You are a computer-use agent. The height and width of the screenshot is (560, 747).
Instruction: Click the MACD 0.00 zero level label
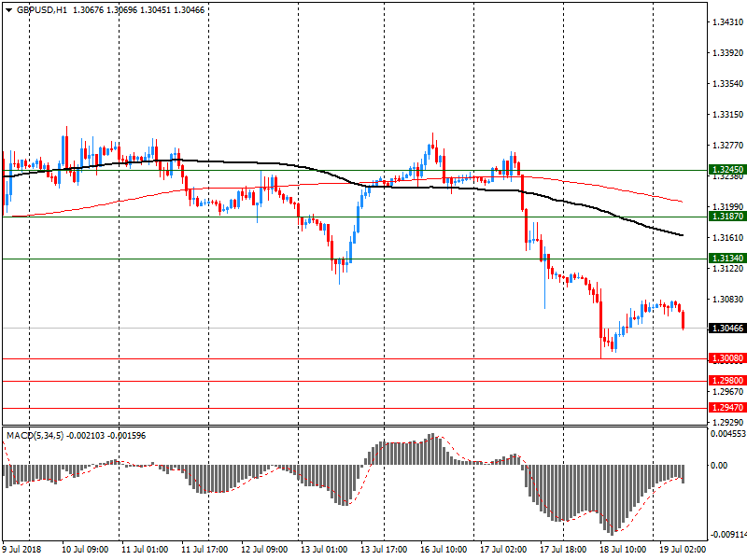click(x=720, y=465)
